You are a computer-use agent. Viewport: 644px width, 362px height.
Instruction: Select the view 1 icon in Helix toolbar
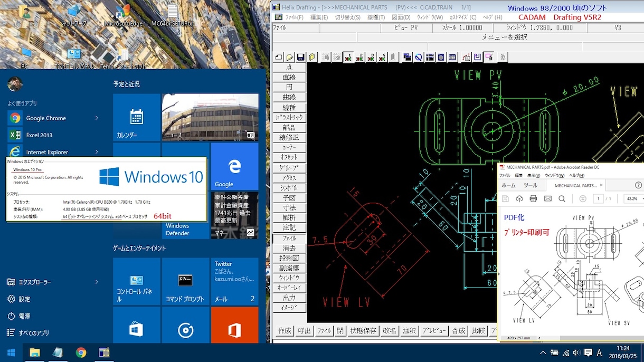pyautogui.click(x=348, y=57)
